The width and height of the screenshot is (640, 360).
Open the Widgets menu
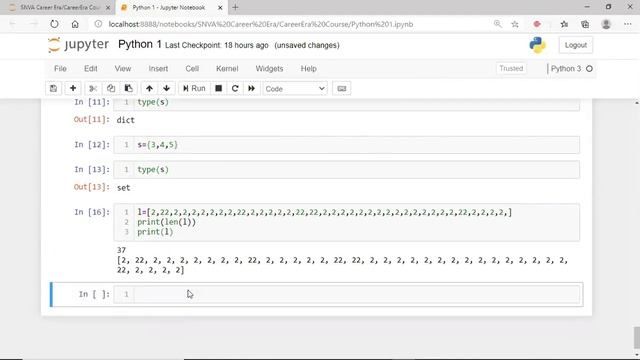point(269,69)
